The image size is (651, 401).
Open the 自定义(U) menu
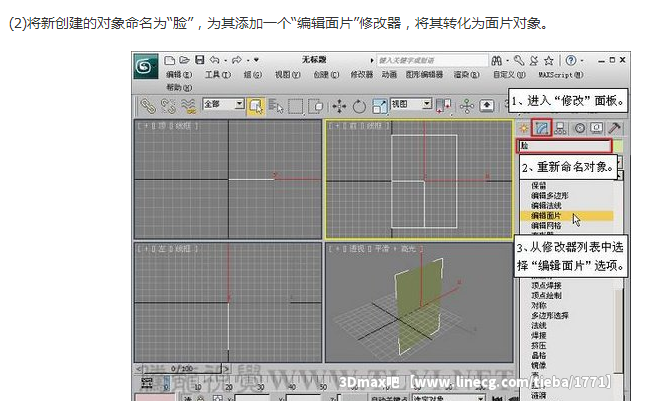point(509,75)
